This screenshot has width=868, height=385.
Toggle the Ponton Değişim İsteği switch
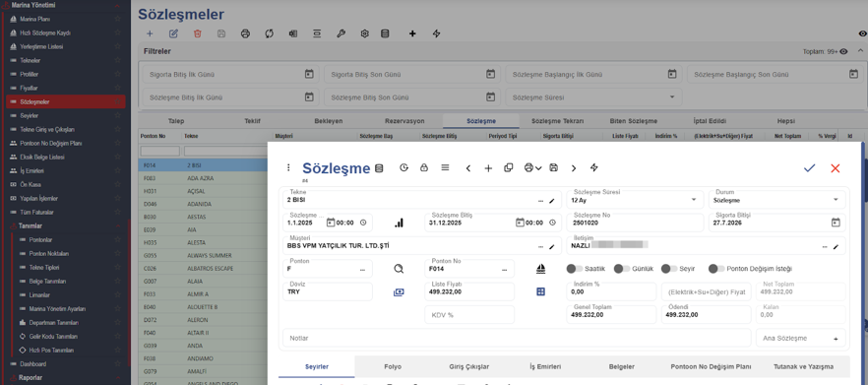pos(716,269)
